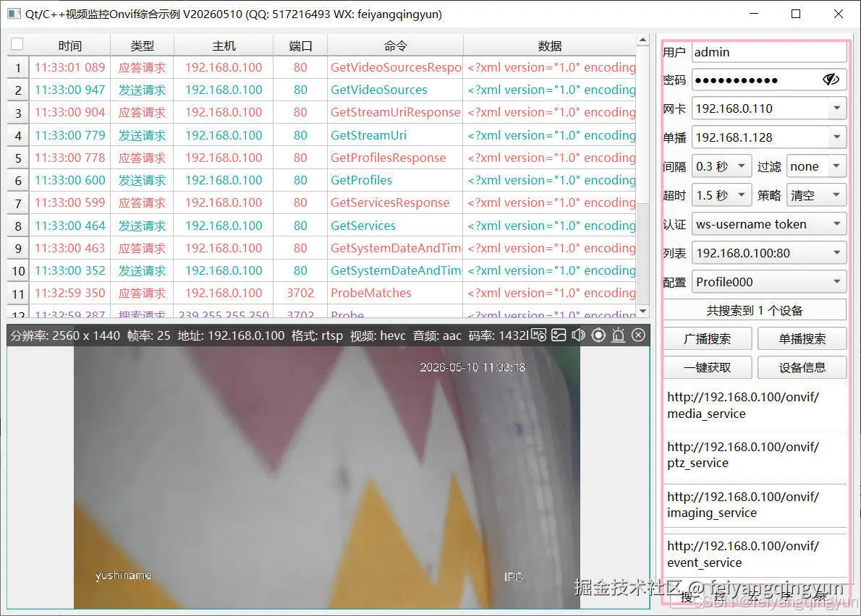
Task: Click time cell 11:32:59 350
Action: tap(69, 294)
